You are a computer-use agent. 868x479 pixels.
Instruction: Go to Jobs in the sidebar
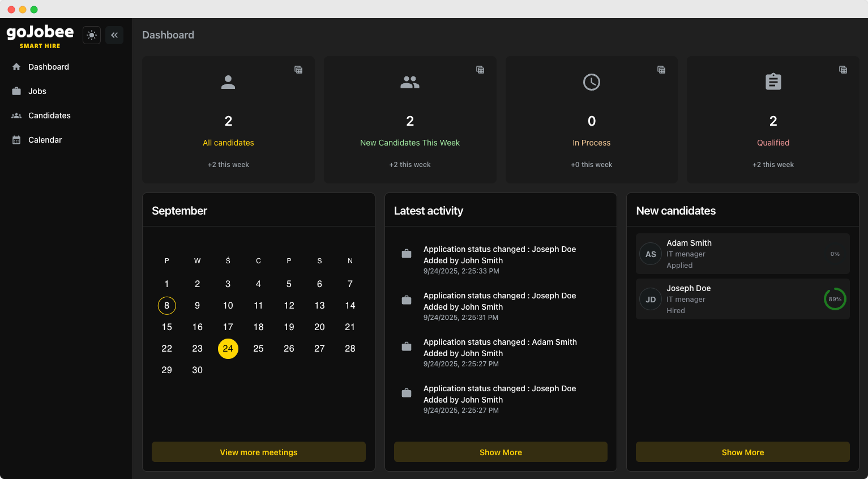point(37,91)
